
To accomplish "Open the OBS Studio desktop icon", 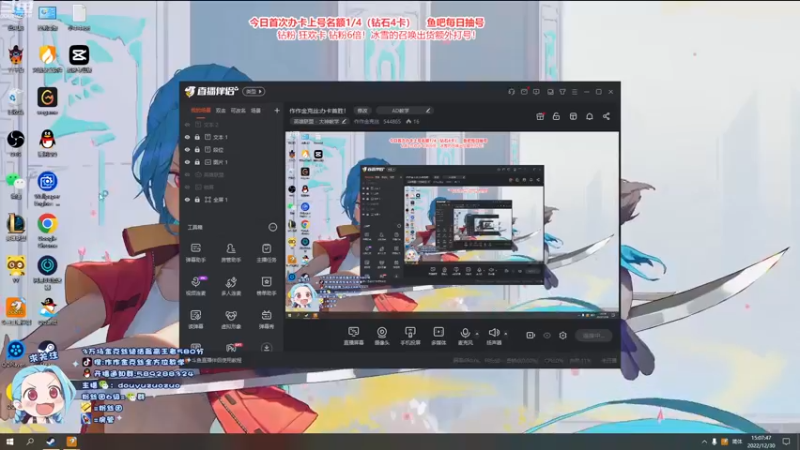I will [x=15, y=143].
